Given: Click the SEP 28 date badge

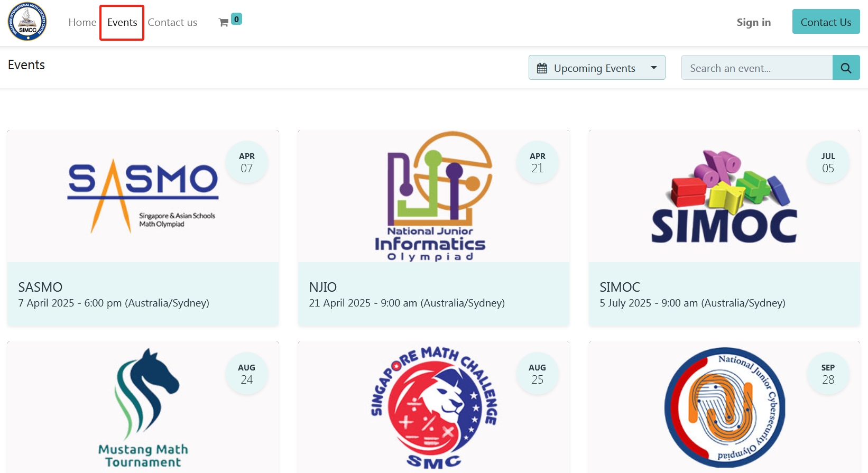Looking at the screenshot, I should [x=828, y=374].
